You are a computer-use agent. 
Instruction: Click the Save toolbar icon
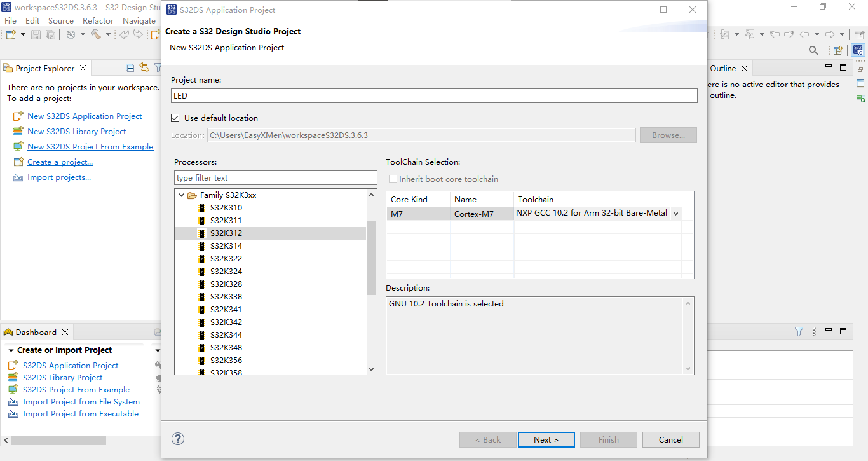36,34
